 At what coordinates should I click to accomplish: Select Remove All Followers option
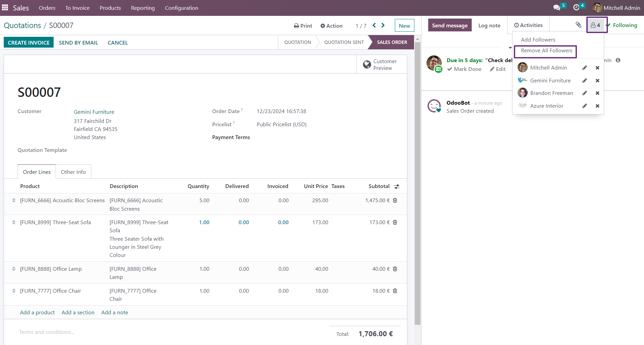click(547, 51)
